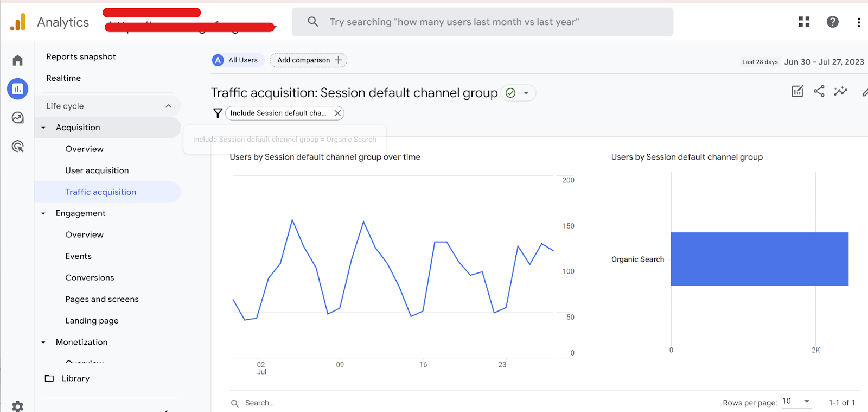Open the Admin settings gear

(17, 406)
